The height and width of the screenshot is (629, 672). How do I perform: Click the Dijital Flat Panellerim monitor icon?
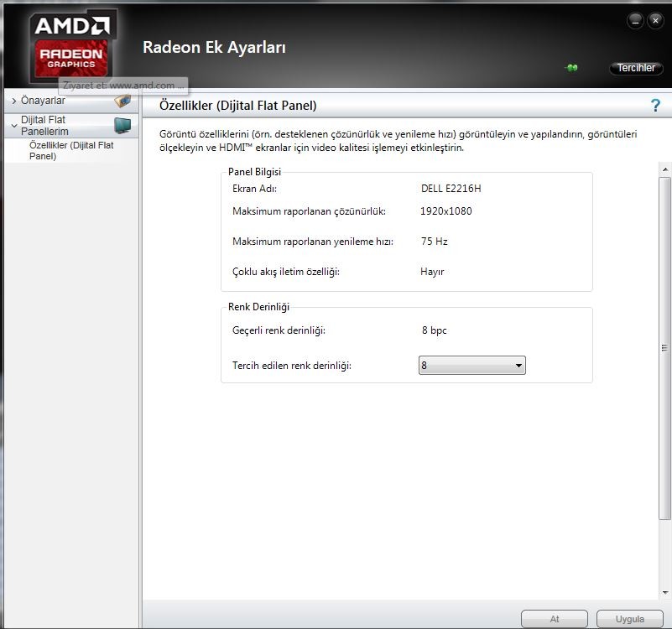pyautogui.click(x=122, y=126)
